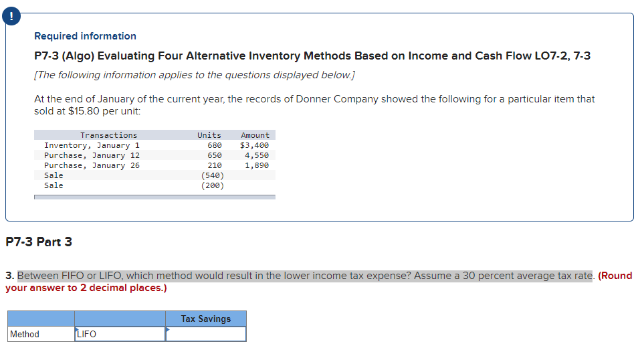Click the Units column header

(209, 135)
